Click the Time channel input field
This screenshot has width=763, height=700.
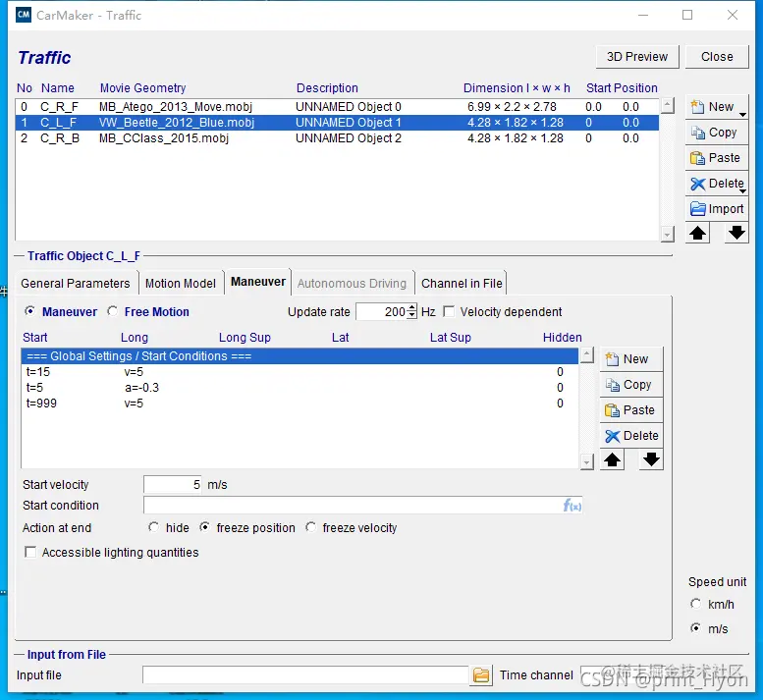(664, 675)
